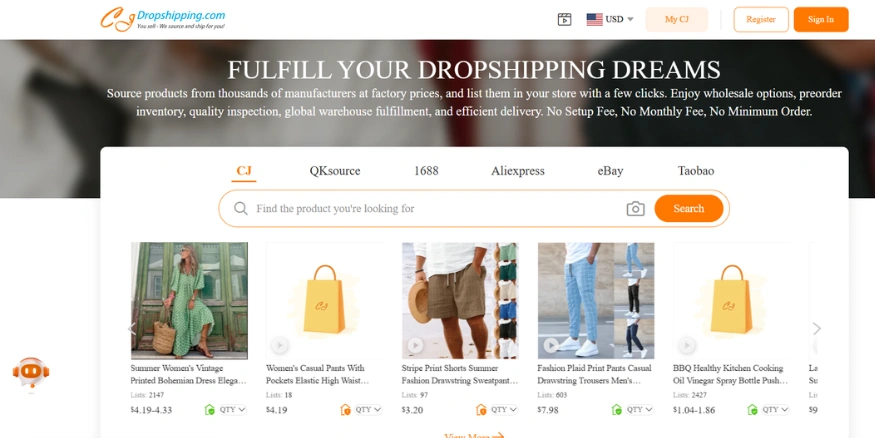Switch to the 1688 tab
Viewport: 875px width, 438px height.
(x=426, y=171)
